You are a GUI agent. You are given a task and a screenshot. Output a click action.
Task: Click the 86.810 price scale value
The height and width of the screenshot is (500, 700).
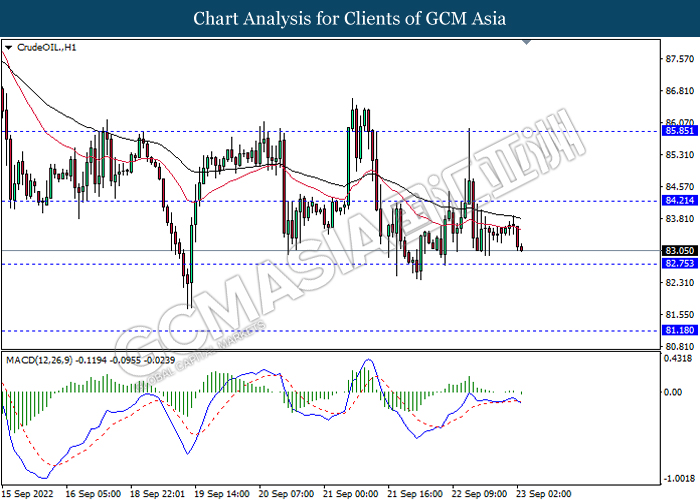679,91
